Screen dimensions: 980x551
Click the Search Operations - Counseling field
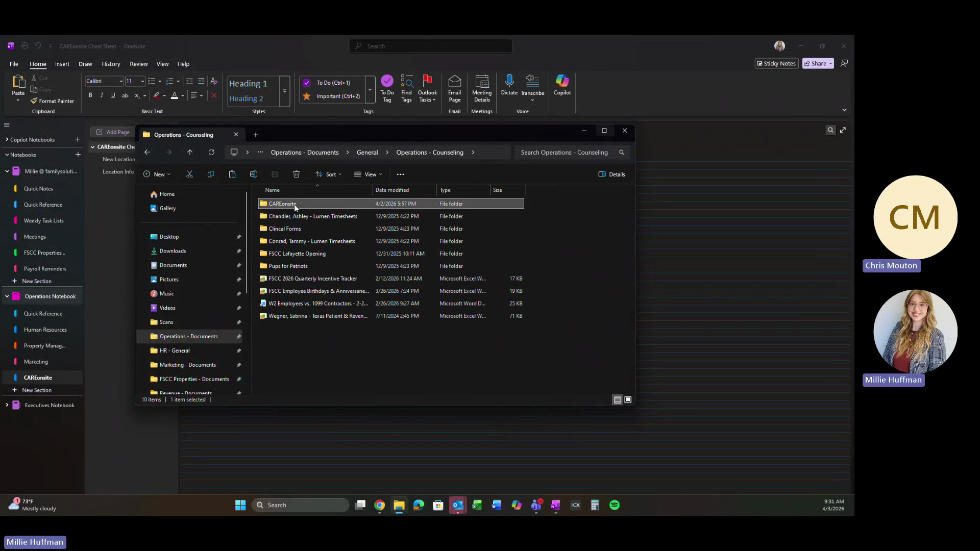pos(572,153)
